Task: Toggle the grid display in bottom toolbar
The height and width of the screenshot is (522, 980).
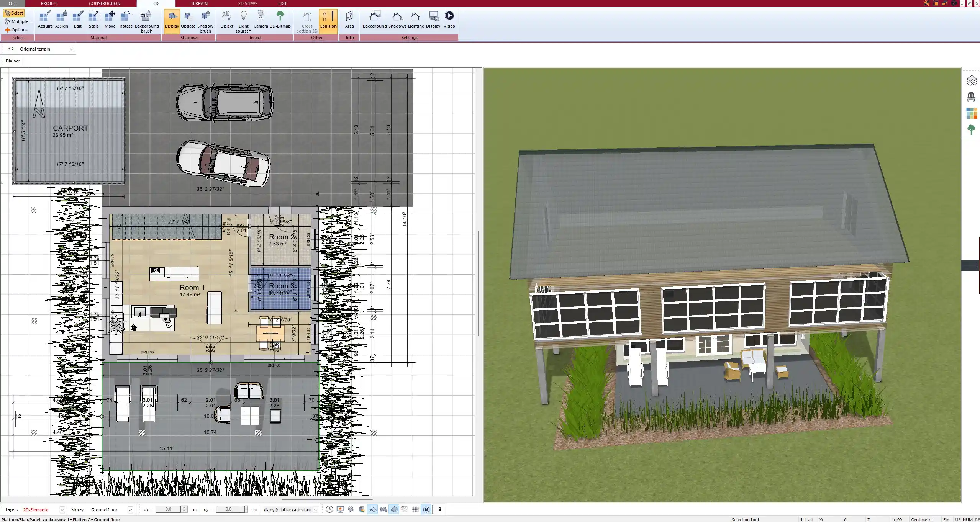Action: (x=415, y=509)
